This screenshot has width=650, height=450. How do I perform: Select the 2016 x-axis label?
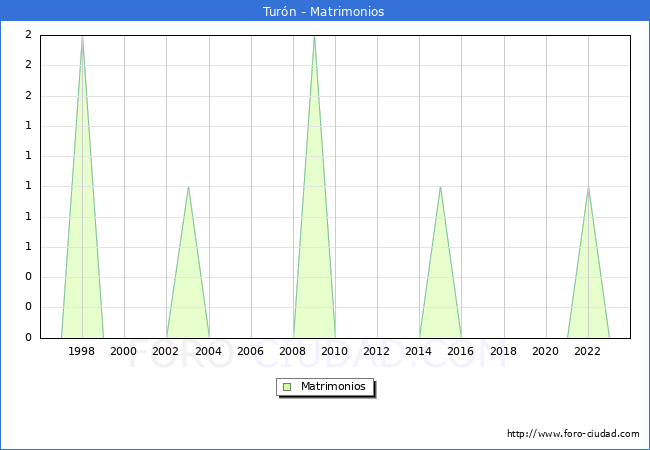tap(461, 351)
